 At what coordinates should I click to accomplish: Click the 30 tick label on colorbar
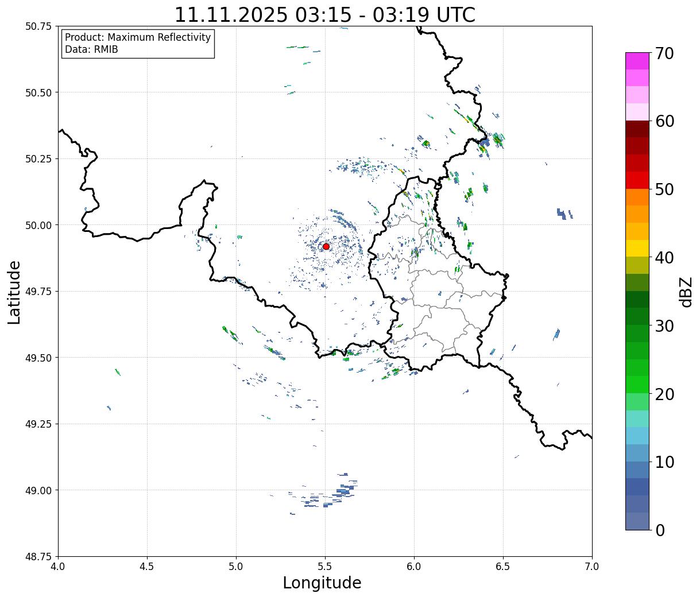(x=664, y=326)
